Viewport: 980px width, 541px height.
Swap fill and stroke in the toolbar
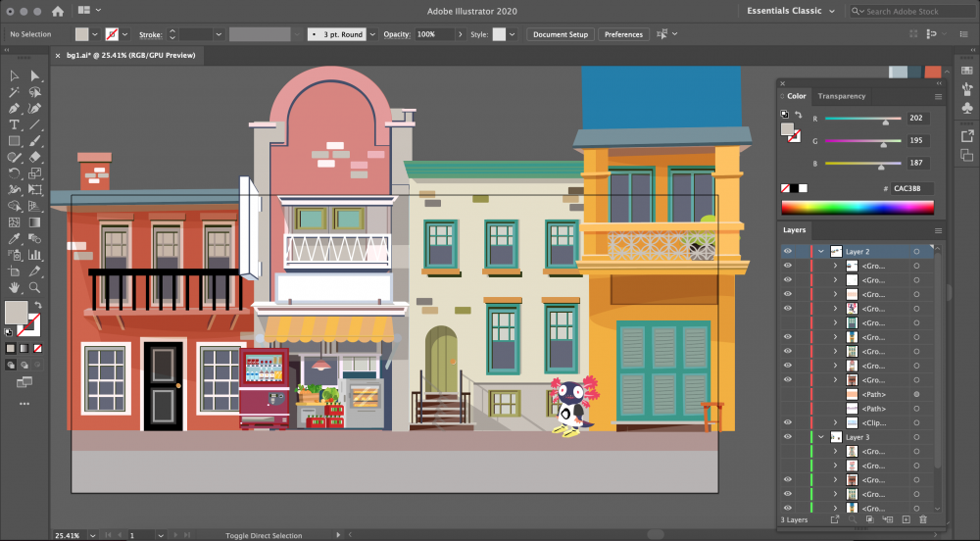coord(38,305)
